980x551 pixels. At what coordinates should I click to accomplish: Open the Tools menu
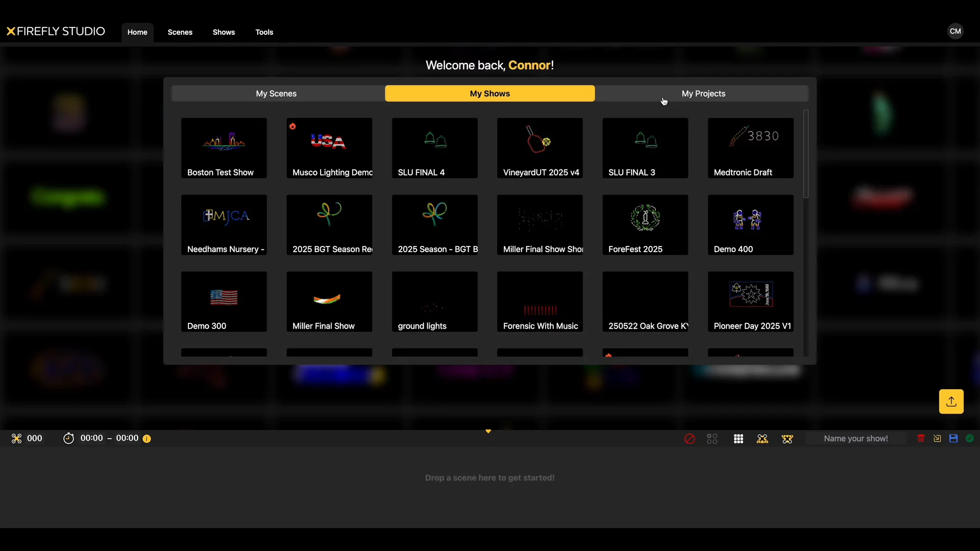tap(264, 32)
